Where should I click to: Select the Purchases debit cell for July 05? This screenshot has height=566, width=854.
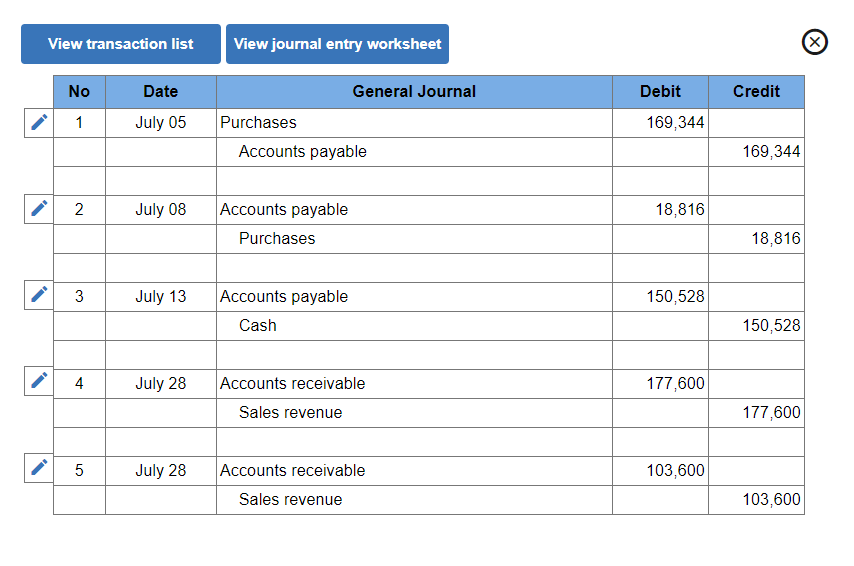pyautogui.click(x=660, y=123)
